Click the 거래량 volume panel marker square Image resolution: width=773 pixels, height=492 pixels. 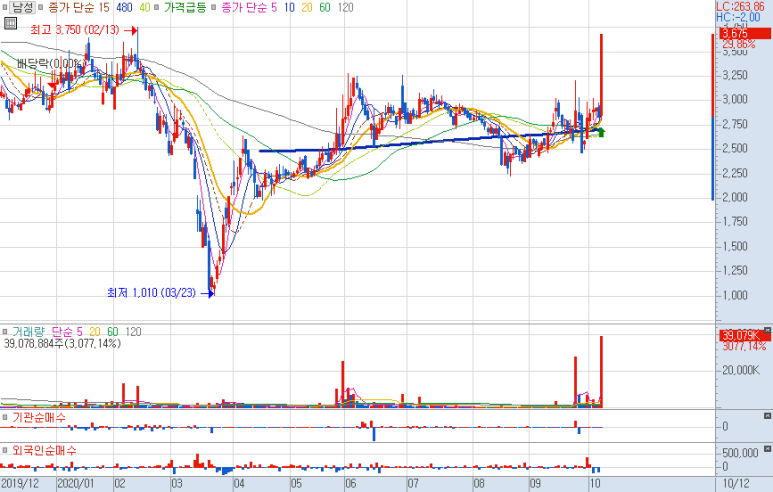point(4,330)
